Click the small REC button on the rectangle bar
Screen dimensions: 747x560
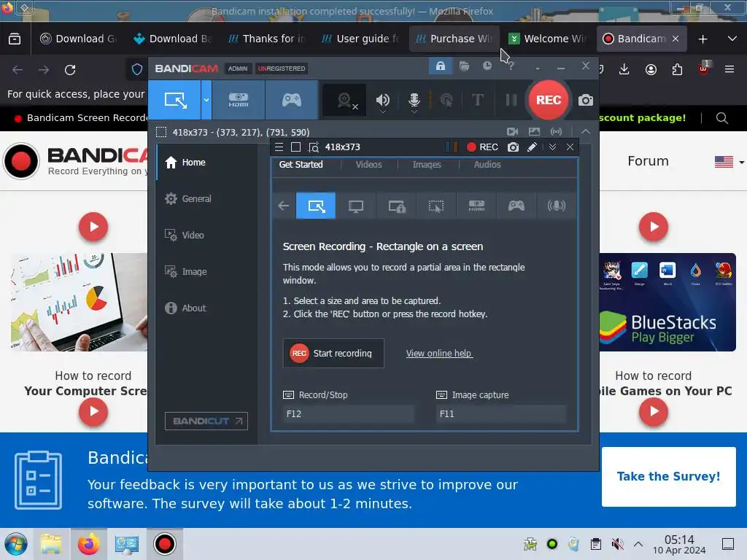pos(482,147)
